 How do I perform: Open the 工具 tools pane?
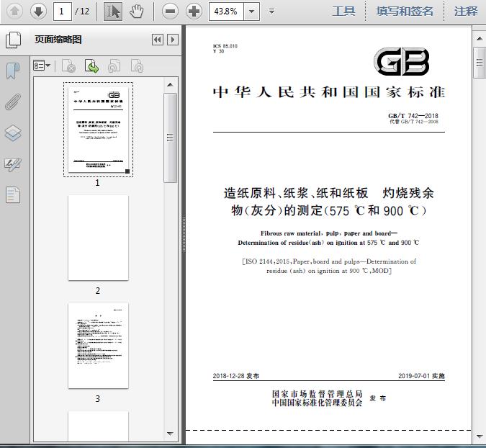pyautogui.click(x=343, y=12)
